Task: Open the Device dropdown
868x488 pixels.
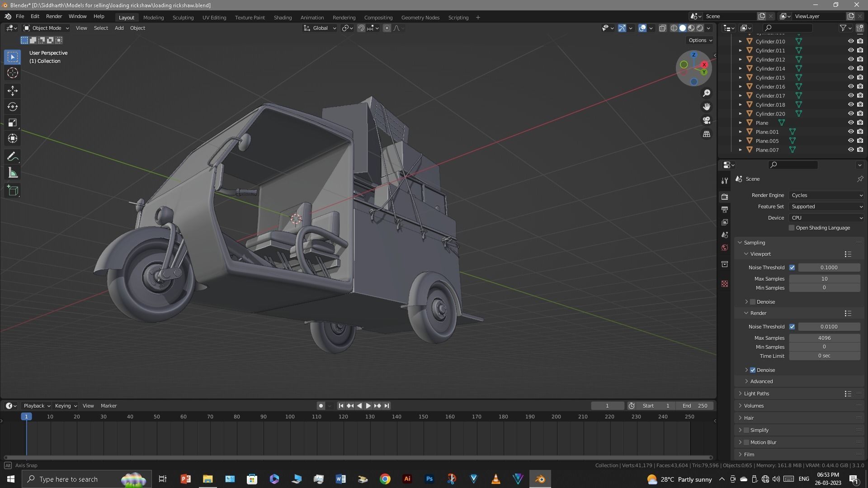Action: [x=827, y=218]
